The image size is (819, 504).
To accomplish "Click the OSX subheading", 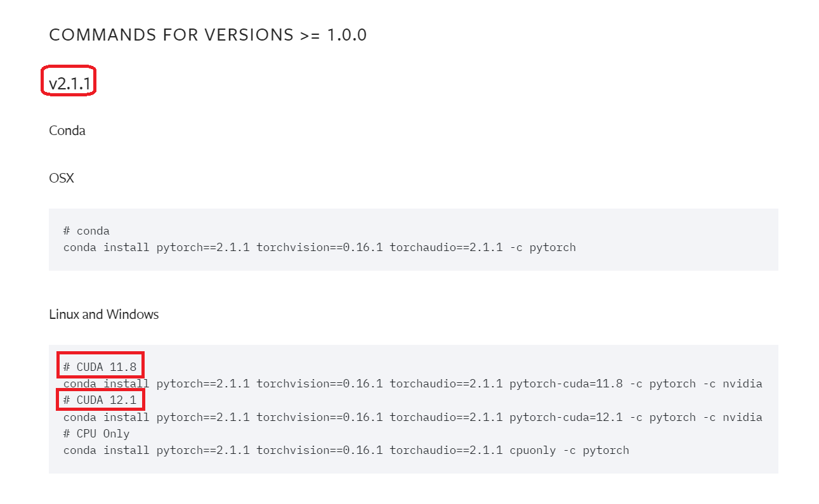I will click(x=62, y=178).
